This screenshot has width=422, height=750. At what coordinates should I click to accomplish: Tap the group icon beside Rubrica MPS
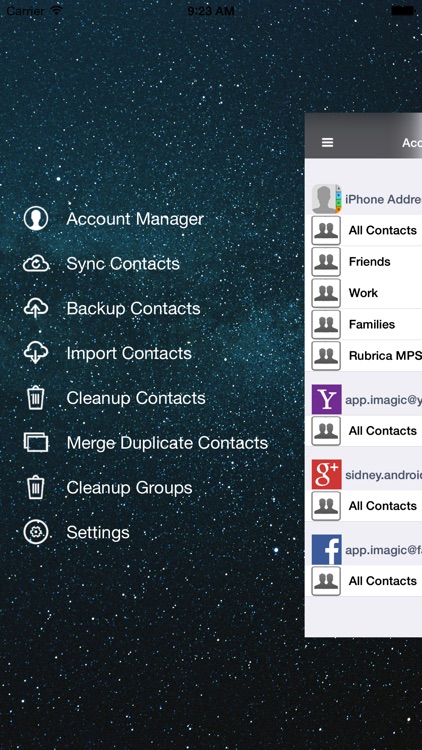(x=326, y=356)
